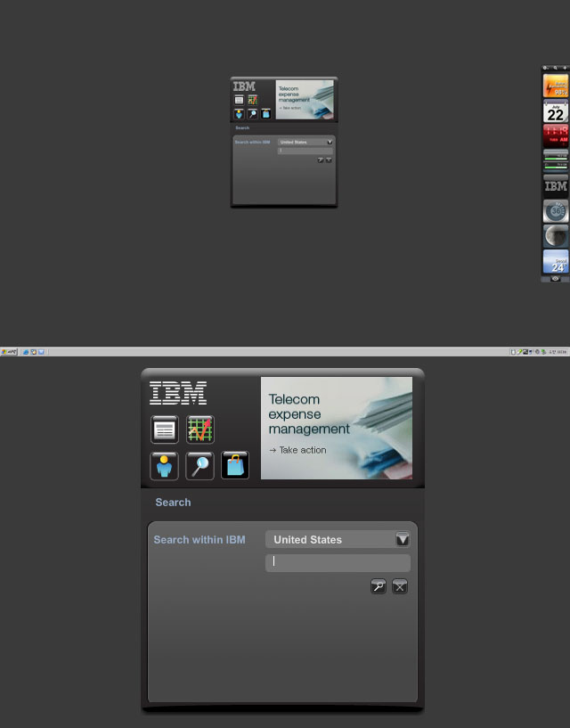The height and width of the screenshot is (728, 570).
Task: Open the IBM widget in the dock
Action: [556, 186]
